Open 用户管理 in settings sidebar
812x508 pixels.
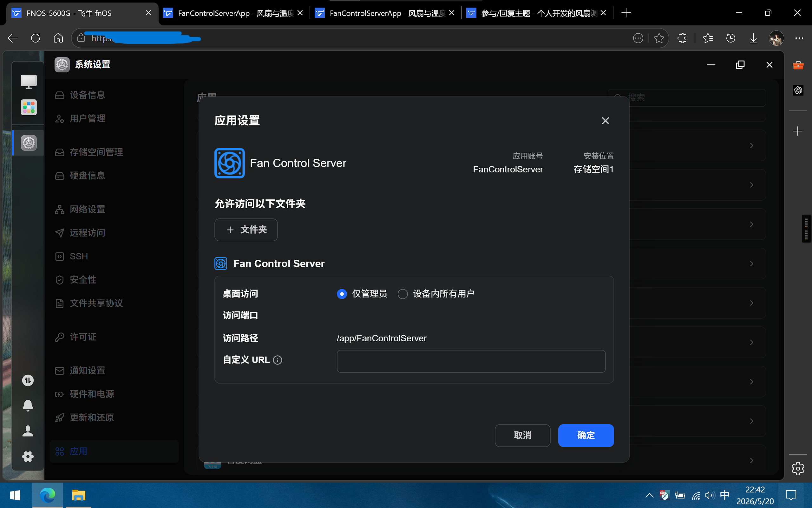pyautogui.click(x=114, y=119)
